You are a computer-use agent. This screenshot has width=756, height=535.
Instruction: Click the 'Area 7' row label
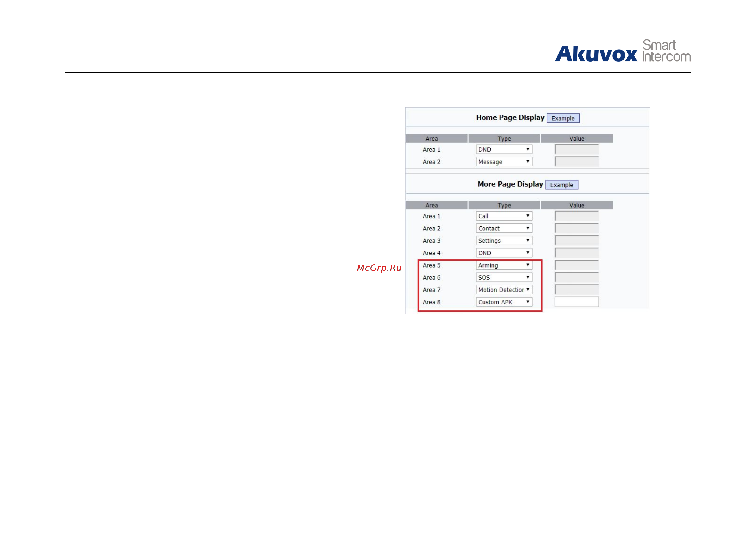[x=432, y=290]
